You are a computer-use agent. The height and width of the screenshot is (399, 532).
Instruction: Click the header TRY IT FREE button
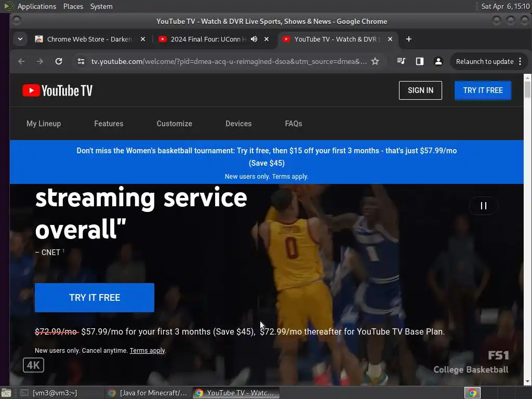[483, 90]
